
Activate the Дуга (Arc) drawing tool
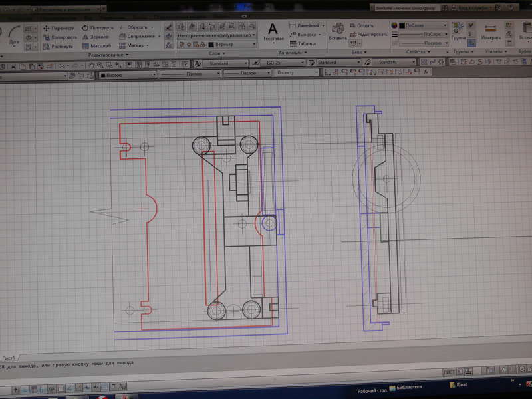[x=14, y=36]
